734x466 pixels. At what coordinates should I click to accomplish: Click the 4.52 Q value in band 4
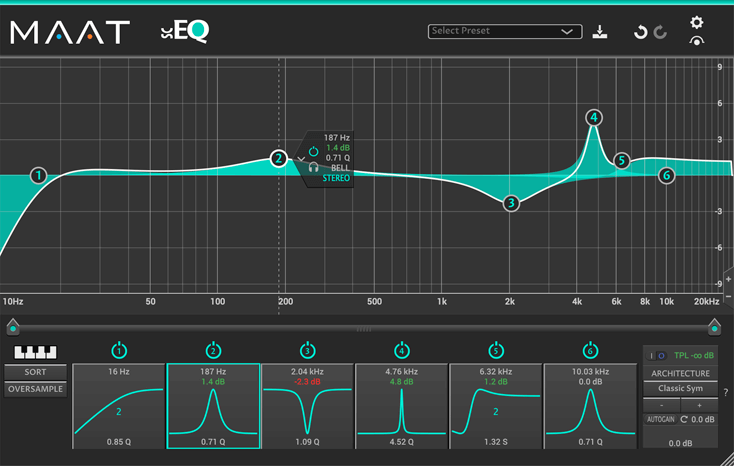(402, 442)
